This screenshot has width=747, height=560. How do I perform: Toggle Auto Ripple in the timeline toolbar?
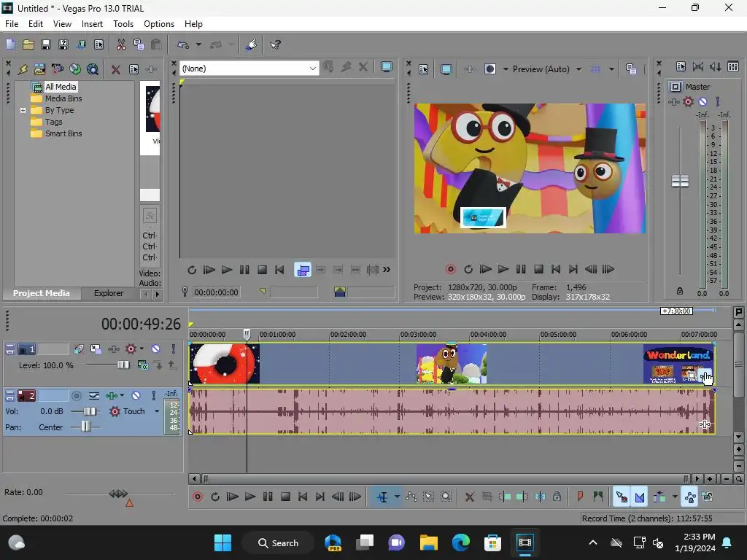click(659, 497)
